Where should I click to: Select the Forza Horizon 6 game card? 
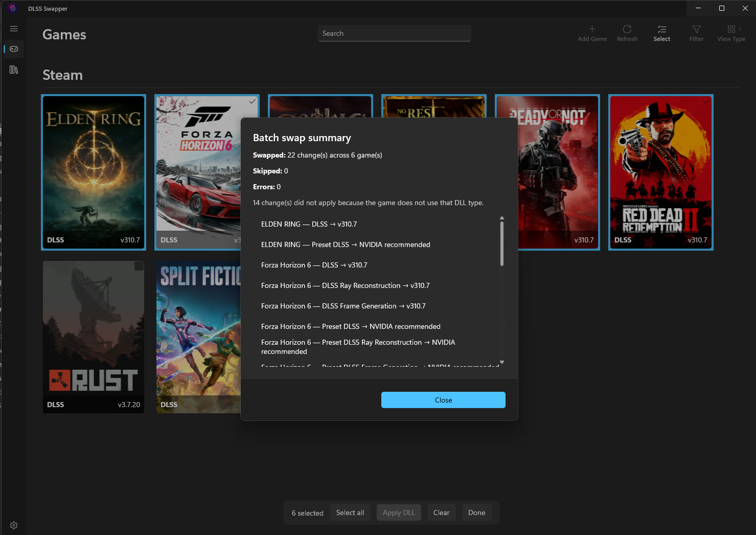point(198,172)
